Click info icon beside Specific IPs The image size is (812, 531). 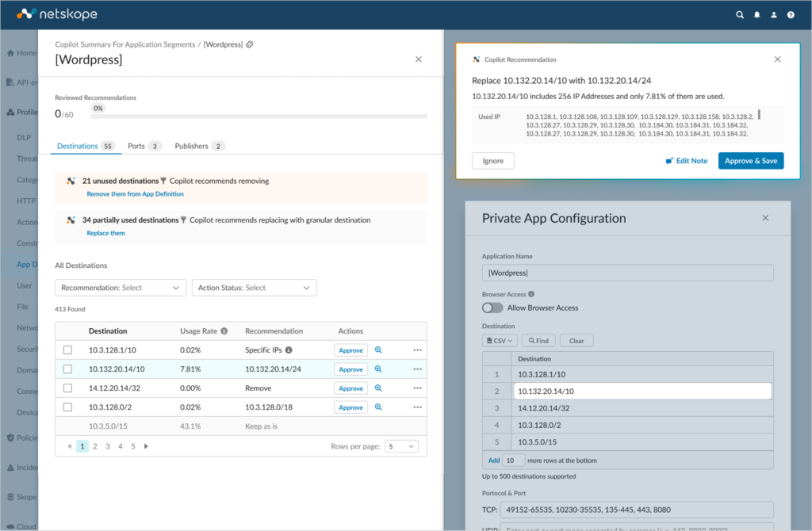click(x=289, y=350)
